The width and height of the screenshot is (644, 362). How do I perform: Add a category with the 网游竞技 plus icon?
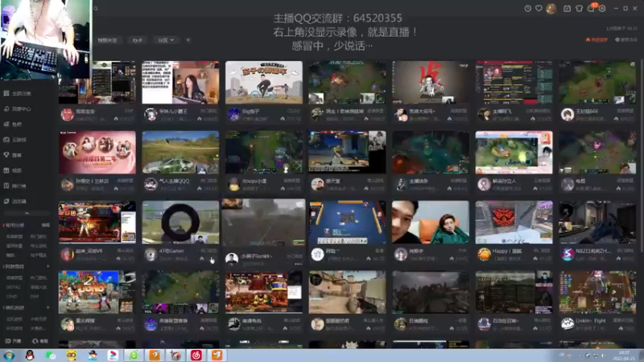(x=48, y=266)
